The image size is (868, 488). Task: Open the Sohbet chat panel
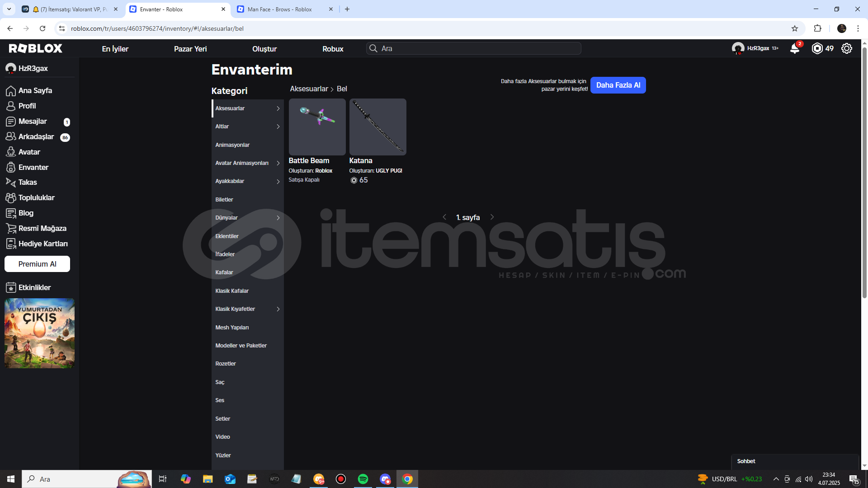tap(795, 461)
